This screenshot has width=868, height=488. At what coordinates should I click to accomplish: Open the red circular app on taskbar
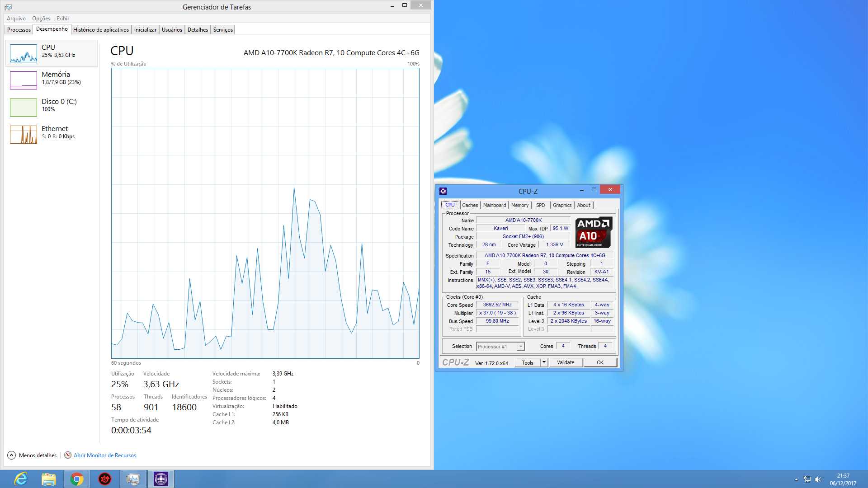tap(105, 479)
